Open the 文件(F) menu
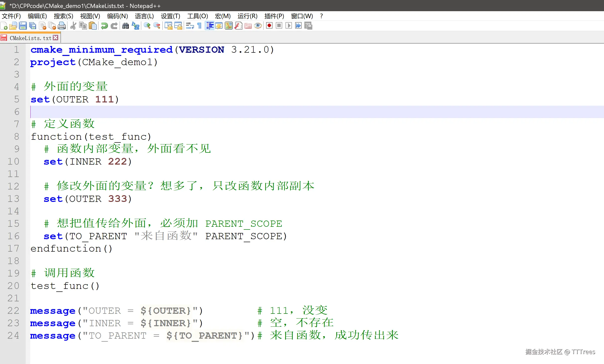The width and height of the screenshot is (604, 364). tap(11, 16)
